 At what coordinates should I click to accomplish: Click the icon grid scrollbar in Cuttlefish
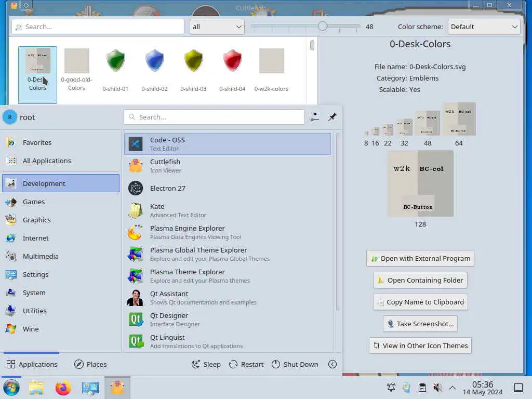coord(312,45)
